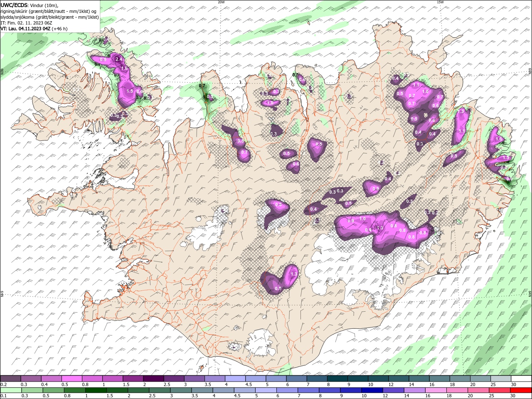Pick the 25 pale grey swatch in upper legend
Screen dimensions: 532x399
pyautogui.click(x=500, y=379)
